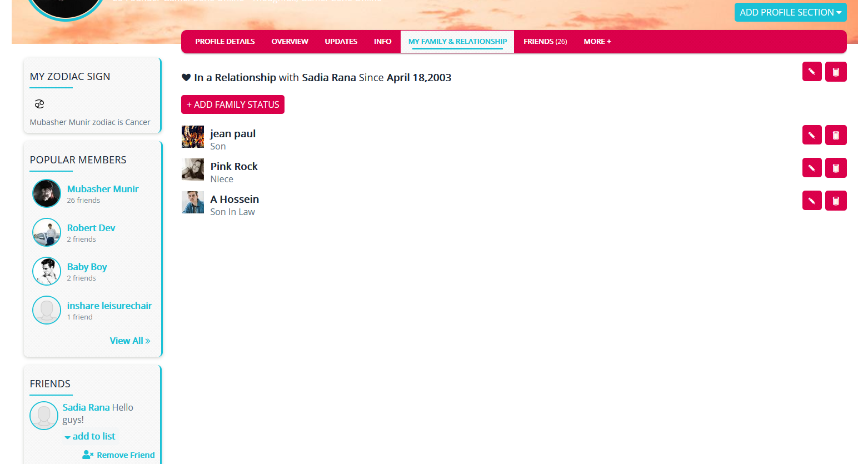868x464 pixels.
Task: Open Robert Dev's profile link
Action: point(91,228)
